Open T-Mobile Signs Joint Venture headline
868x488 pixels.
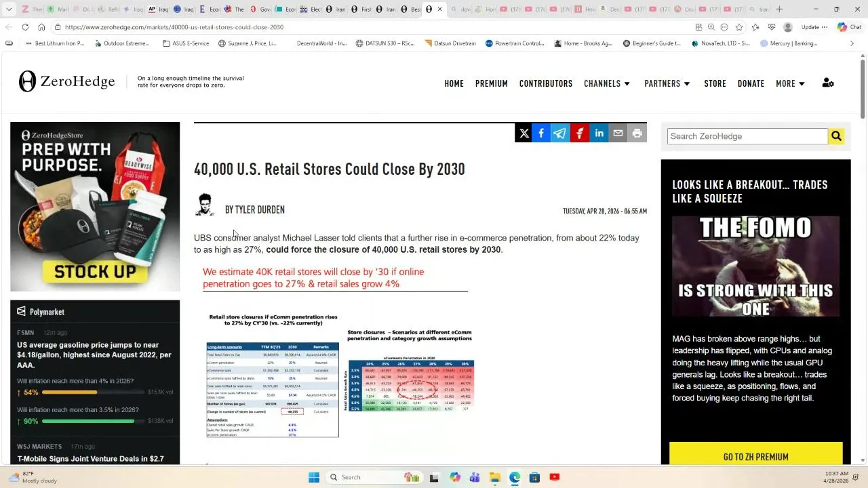(x=91, y=459)
